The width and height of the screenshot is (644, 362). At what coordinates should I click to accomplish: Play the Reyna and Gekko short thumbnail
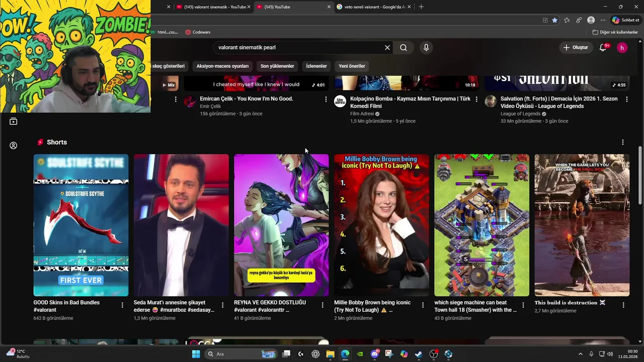pyautogui.click(x=281, y=225)
